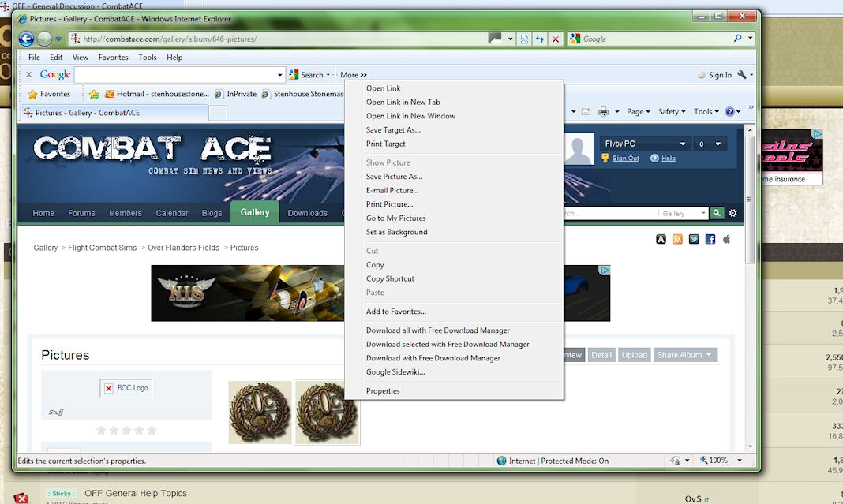
Task: Open the Downloads nav tab
Action: 307,213
